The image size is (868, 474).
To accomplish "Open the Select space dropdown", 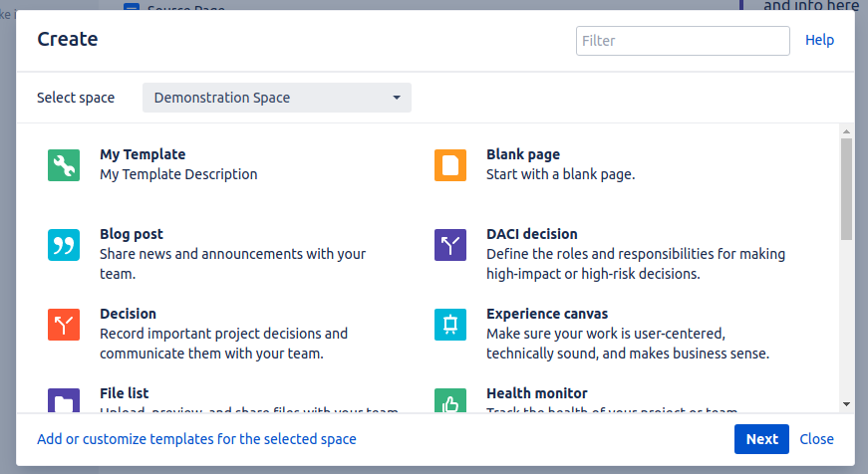I will pyautogui.click(x=277, y=98).
